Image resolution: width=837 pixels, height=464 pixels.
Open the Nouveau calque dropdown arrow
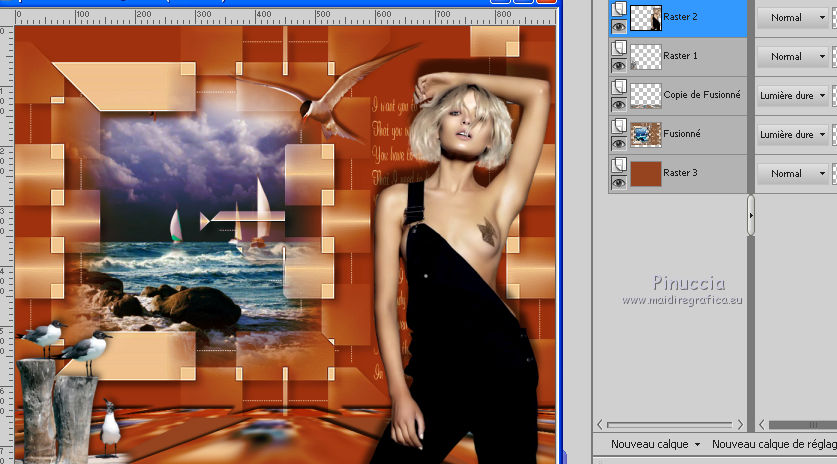click(x=697, y=444)
